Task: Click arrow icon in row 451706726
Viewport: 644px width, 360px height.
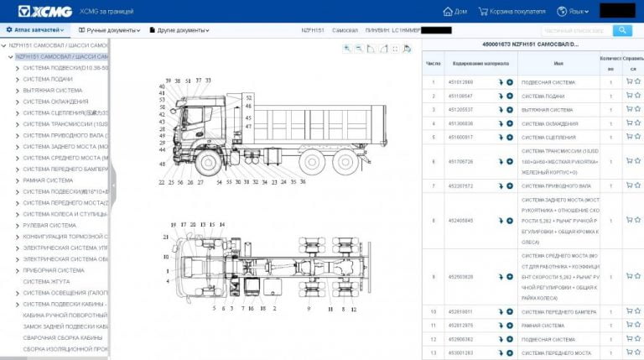Action: [501, 161]
